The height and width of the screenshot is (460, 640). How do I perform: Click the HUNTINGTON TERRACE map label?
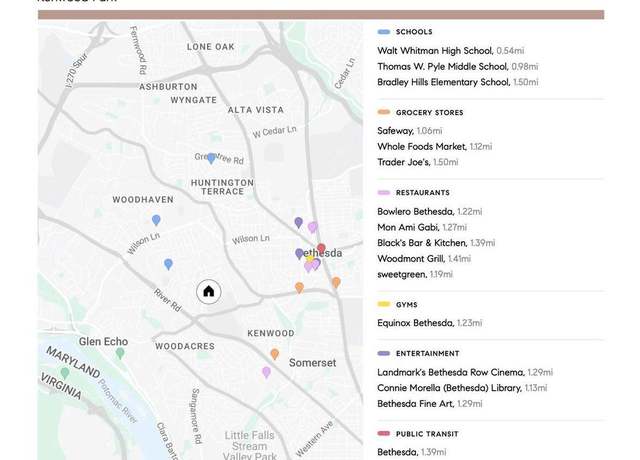click(222, 187)
